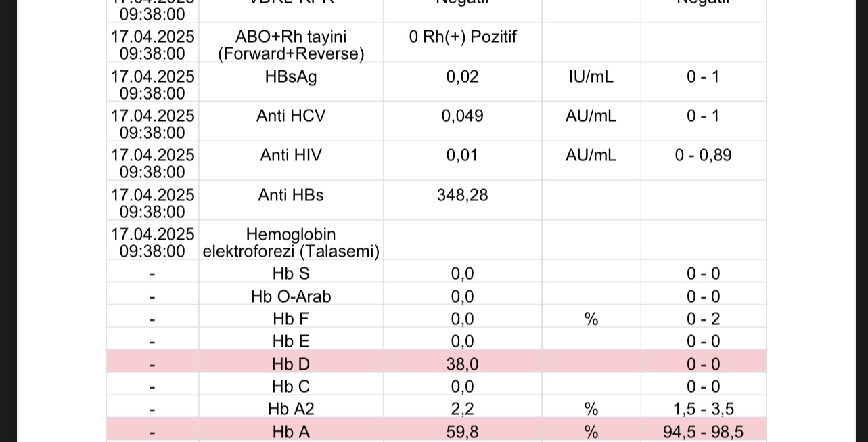Click the Hb C row label
This screenshot has height=442, width=868.
pyautogui.click(x=291, y=386)
